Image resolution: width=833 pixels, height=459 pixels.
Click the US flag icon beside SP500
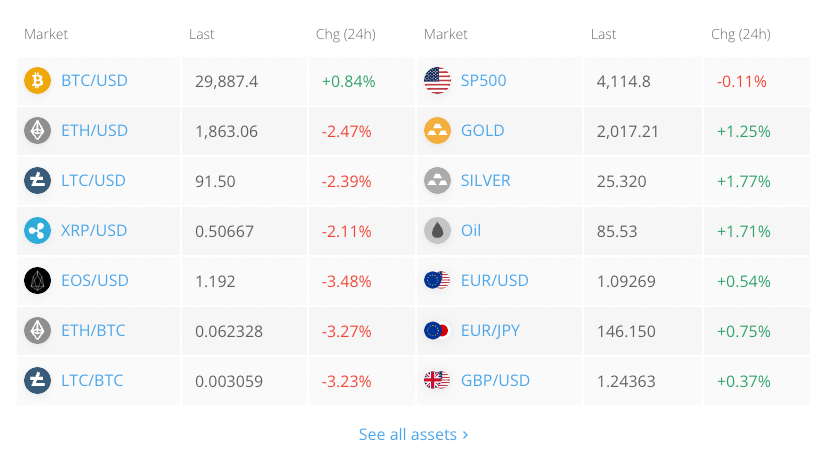point(437,81)
